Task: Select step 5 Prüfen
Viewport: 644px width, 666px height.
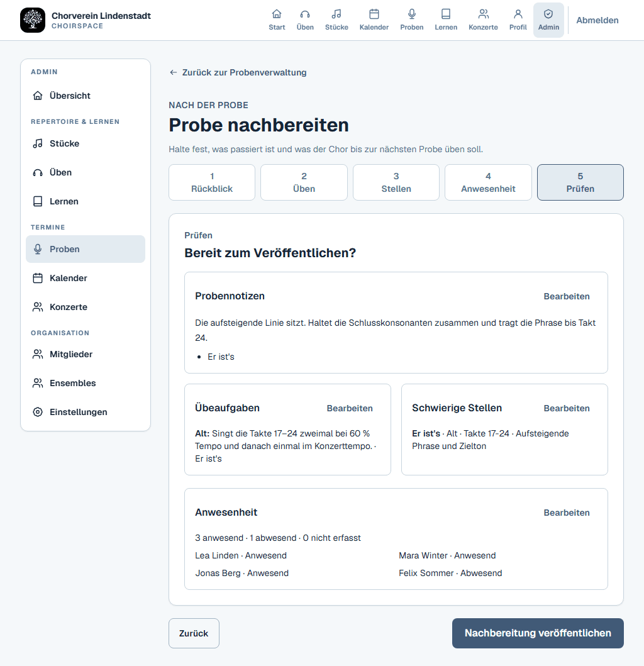Action: pos(580,182)
